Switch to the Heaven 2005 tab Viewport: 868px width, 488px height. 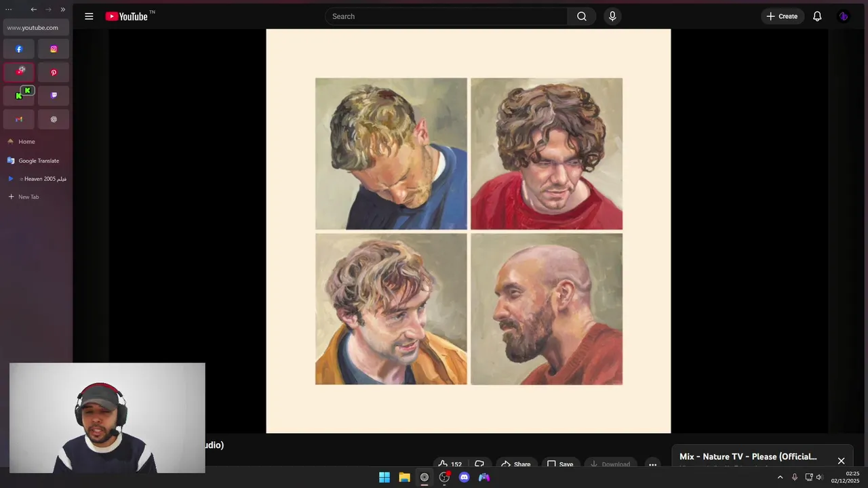[36, 179]
